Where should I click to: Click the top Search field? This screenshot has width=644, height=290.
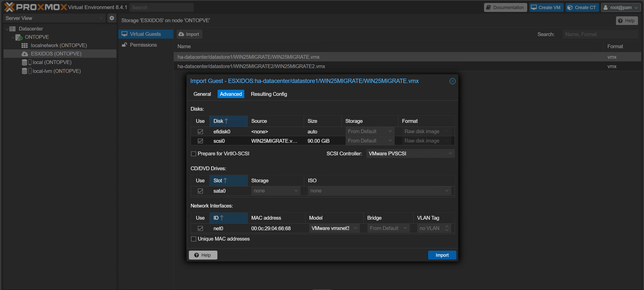click(161, 8)
